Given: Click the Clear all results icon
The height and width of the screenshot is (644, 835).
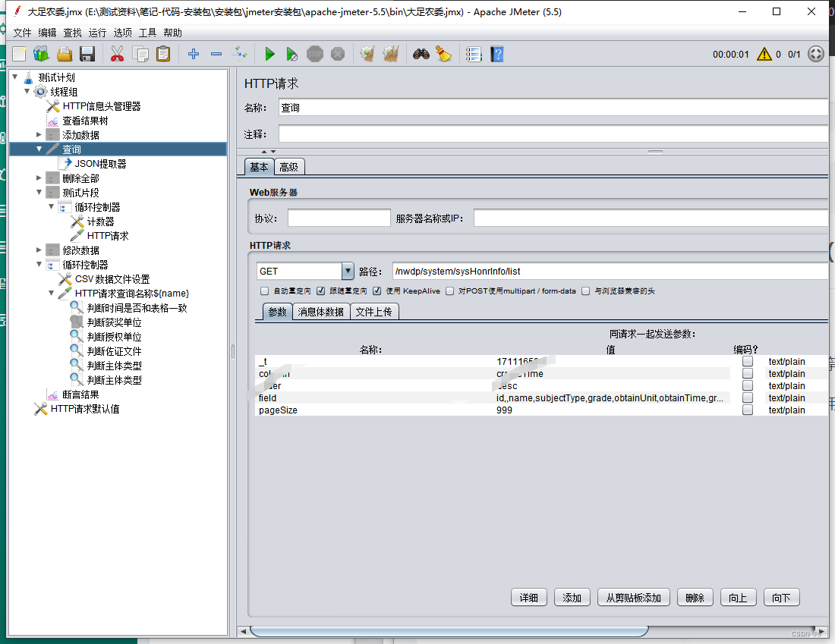Looking at the screenshot, I should [391, 54].
